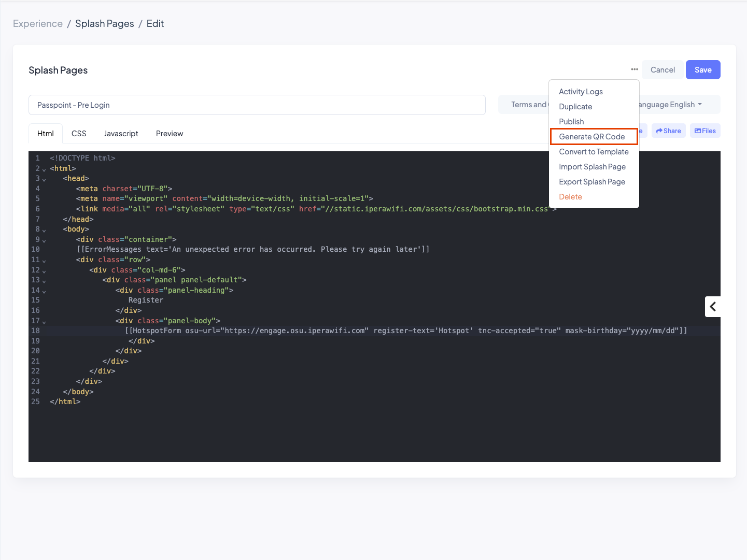The width and height of the screenshot is (747, 560).
Task: Click Delete in the options menu
Action: (570, 197)
